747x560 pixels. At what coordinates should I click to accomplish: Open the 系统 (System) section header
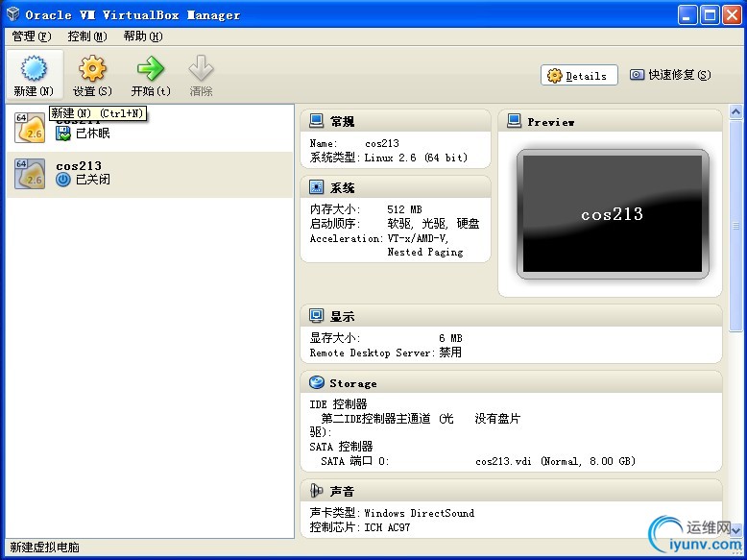coord(396,187)
